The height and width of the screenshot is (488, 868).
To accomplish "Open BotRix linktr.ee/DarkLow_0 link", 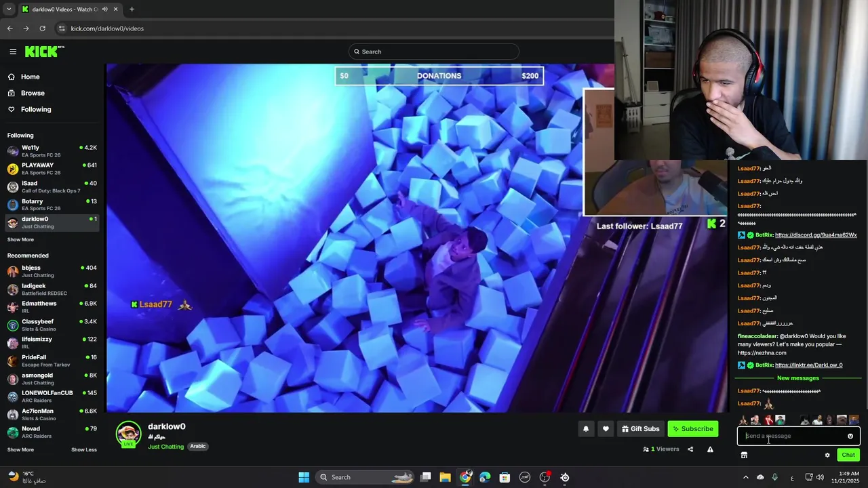I will (x=808, y=365).
